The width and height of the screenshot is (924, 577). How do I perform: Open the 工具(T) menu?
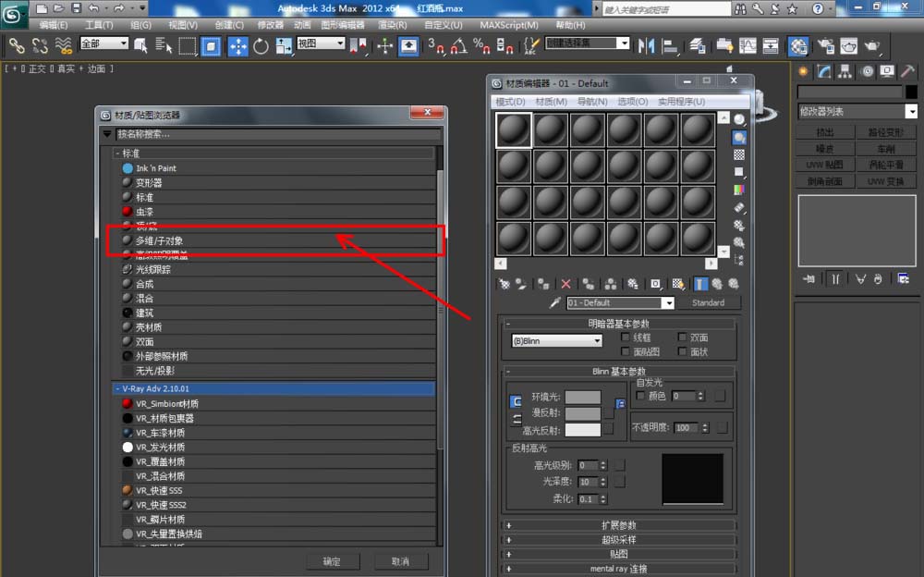coord(99,25)
